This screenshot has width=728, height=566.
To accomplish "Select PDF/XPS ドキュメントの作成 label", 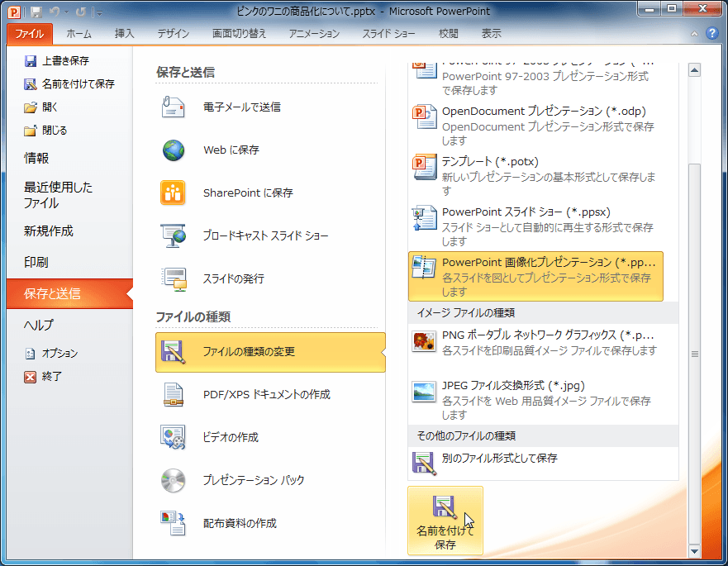I will pos(267,395).
